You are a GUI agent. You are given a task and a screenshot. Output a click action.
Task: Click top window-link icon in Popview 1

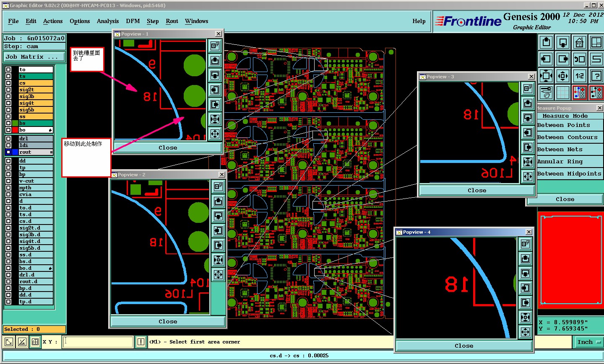(x=215, y=46)
